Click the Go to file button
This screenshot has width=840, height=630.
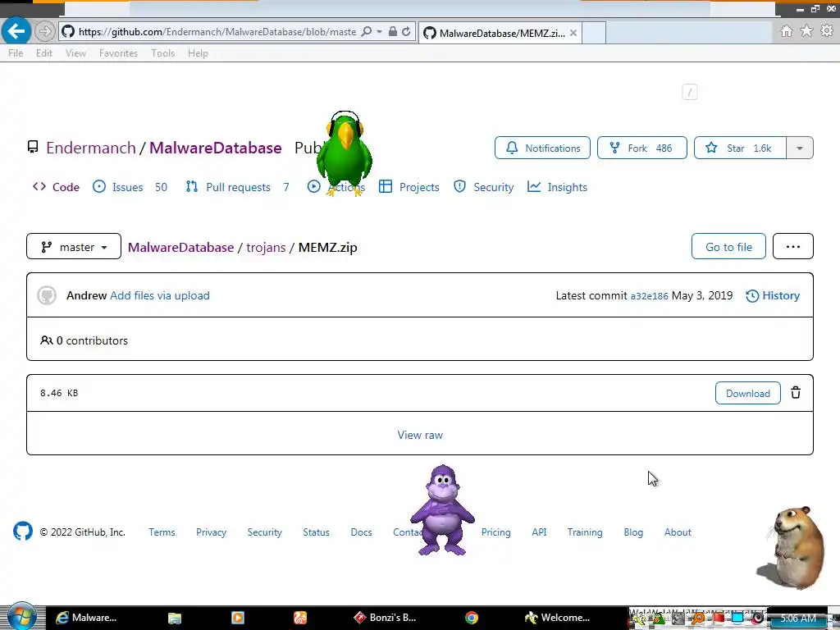pos(728,246)
